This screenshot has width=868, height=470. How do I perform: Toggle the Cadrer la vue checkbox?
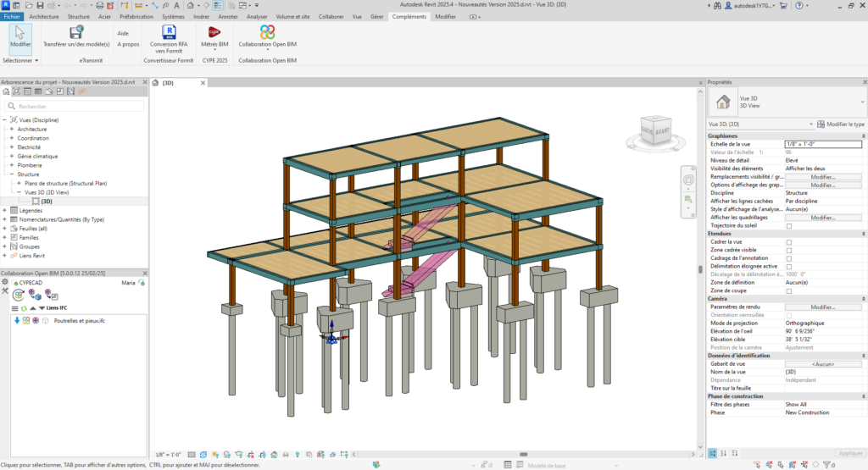coord(789,242)
